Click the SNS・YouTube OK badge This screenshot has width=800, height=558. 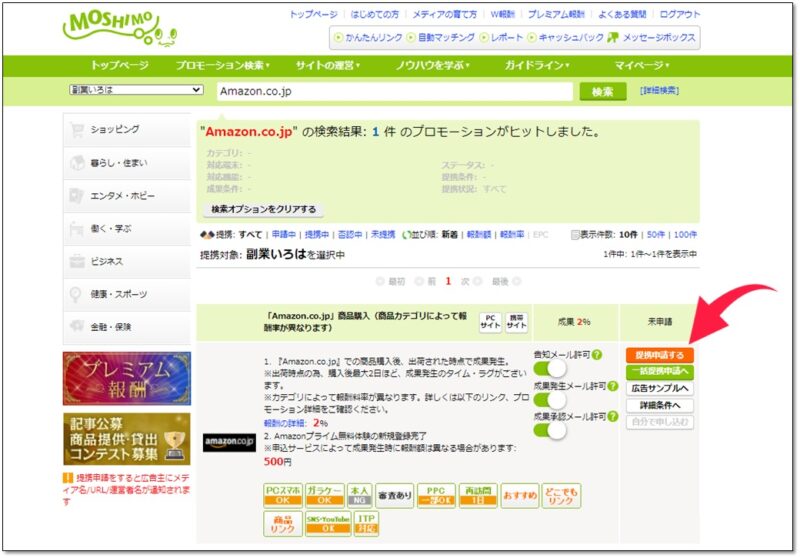328,524
